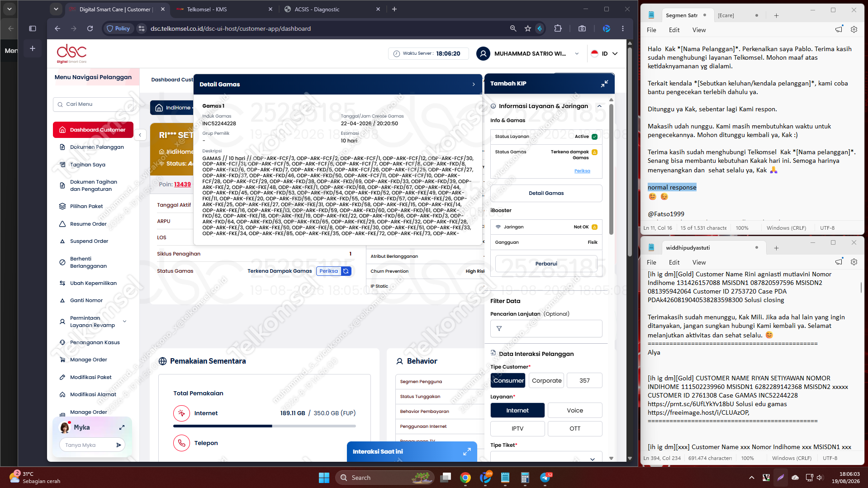Viewport: 868px width, 488px height.
Task: Go back in browser history
Action: (x=57, y=28)
